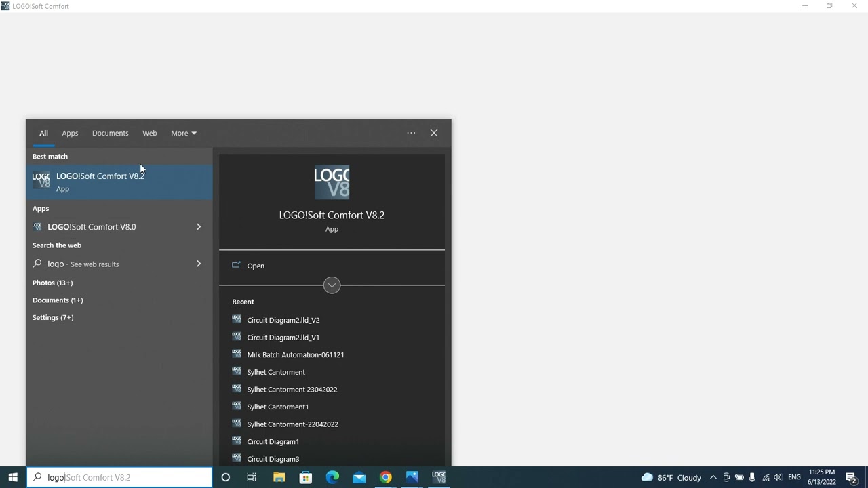Close the search panel with X
The height and width of the screenshot is (488, 868).
click(434, 133)
